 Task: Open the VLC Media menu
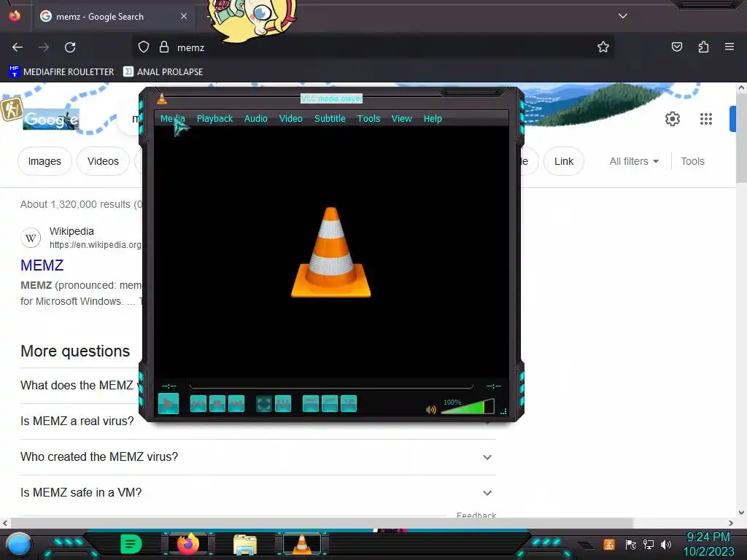[x=172, y=119]
